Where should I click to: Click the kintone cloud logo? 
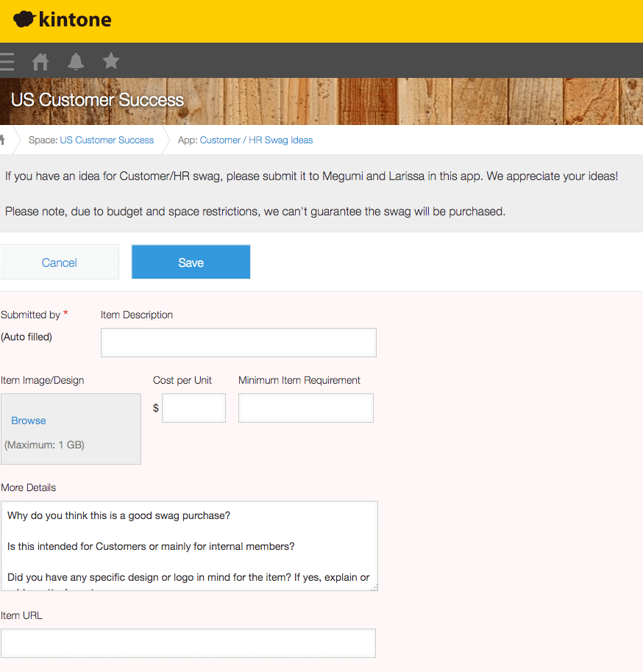tap(25, 20)
